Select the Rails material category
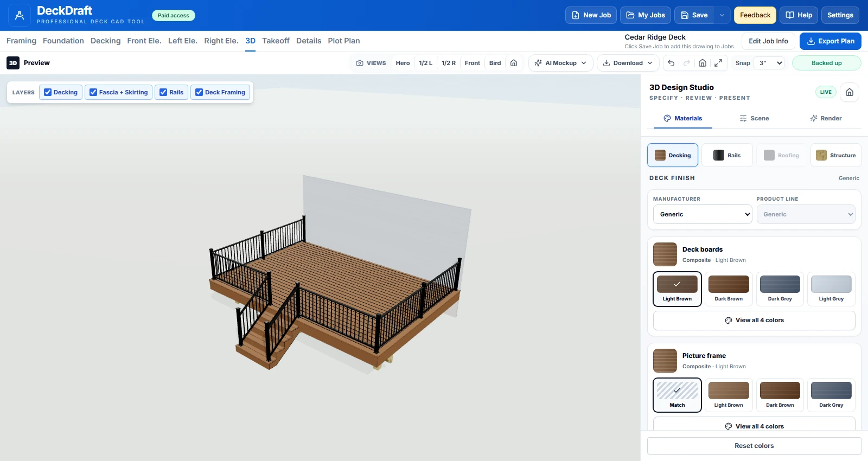 point(727,155)
